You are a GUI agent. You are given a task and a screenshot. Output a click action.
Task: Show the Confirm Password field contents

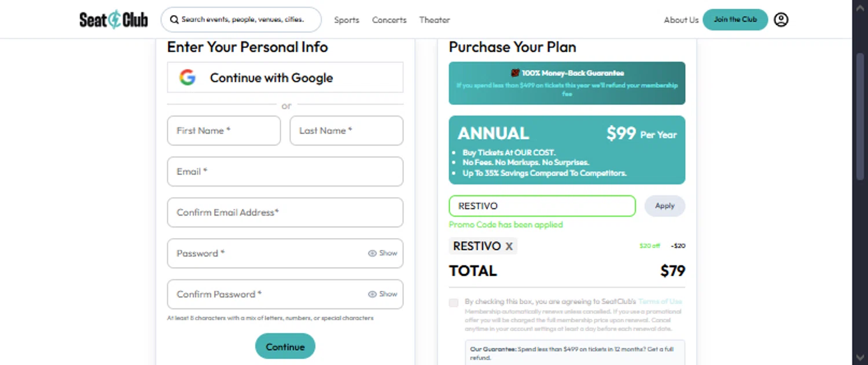click(382, 294)
